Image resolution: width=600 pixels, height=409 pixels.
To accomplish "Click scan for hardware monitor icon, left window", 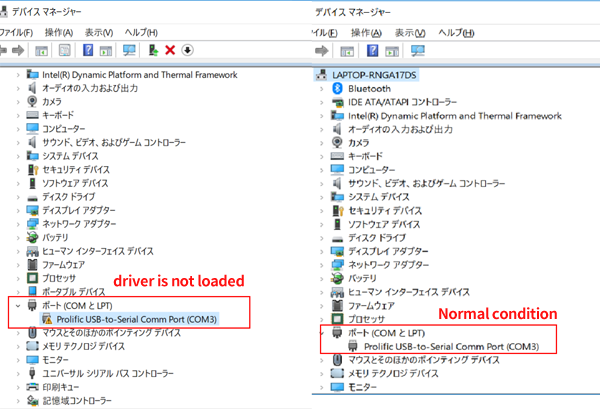I will pos(129,50).
